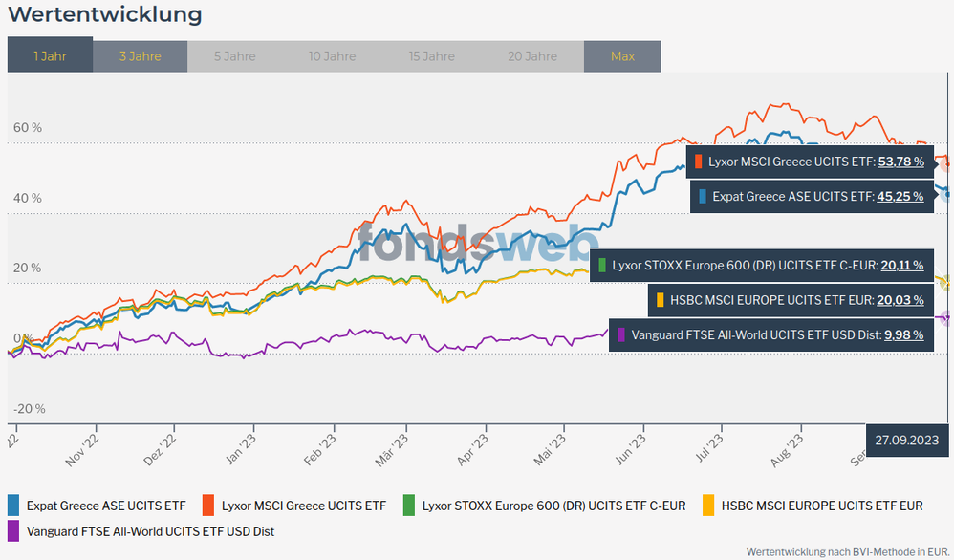954x560 pixels.
Task: Select the 20 Jahre period tab
Action: coord(533,56)
